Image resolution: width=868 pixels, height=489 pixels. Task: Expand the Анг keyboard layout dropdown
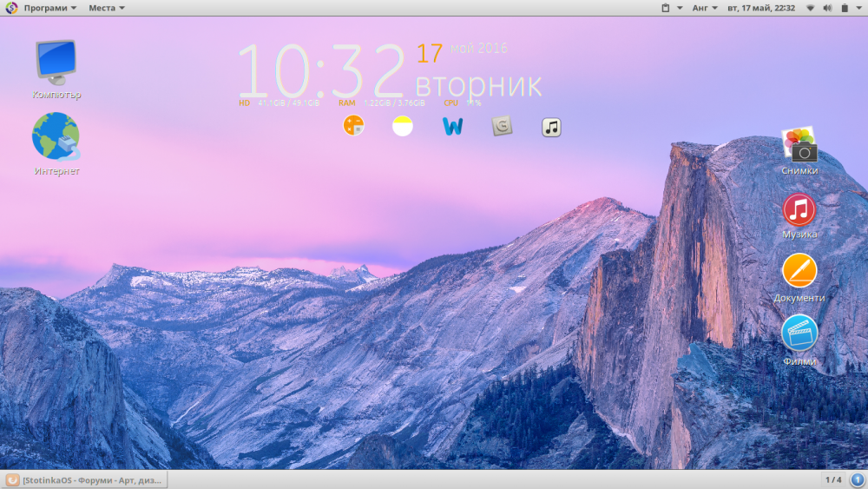(705, 8)
